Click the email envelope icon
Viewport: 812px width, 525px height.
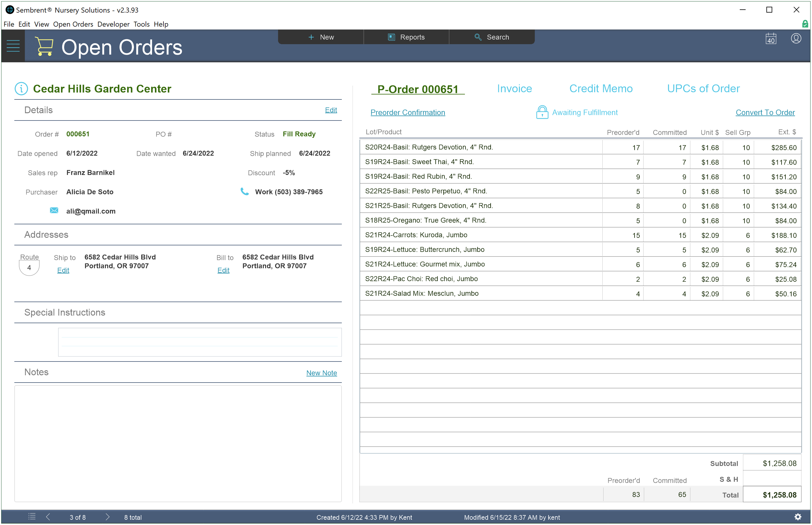pyautogui.click(x=54, y=210)
